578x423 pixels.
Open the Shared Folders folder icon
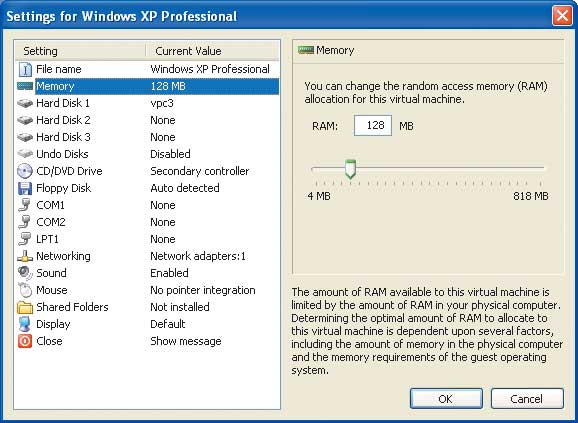point(25,307)
